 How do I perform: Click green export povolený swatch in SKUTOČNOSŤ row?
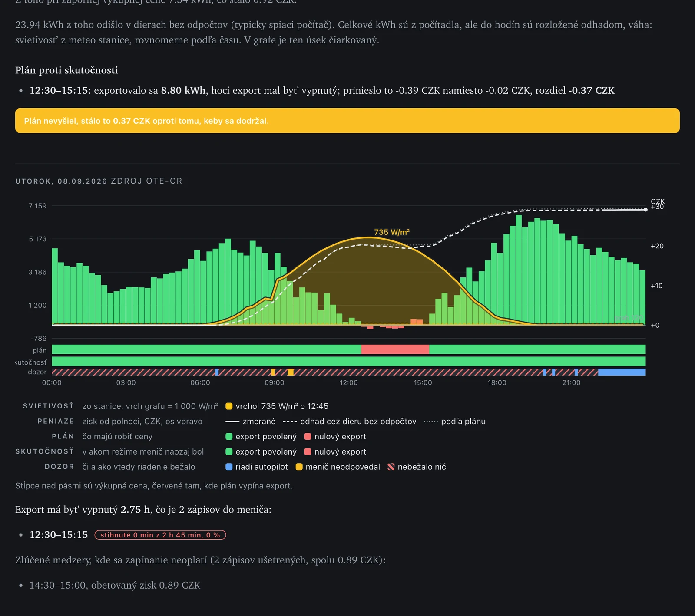click(229, 452)
